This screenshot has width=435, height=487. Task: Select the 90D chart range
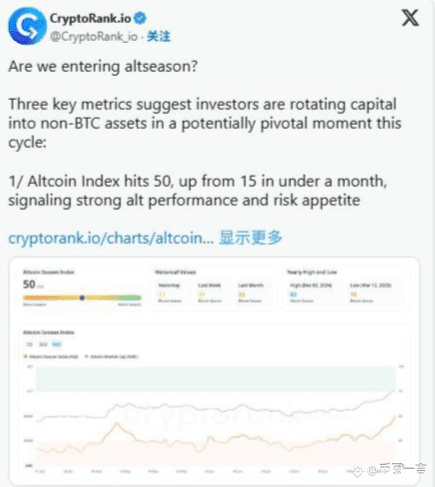57,344
